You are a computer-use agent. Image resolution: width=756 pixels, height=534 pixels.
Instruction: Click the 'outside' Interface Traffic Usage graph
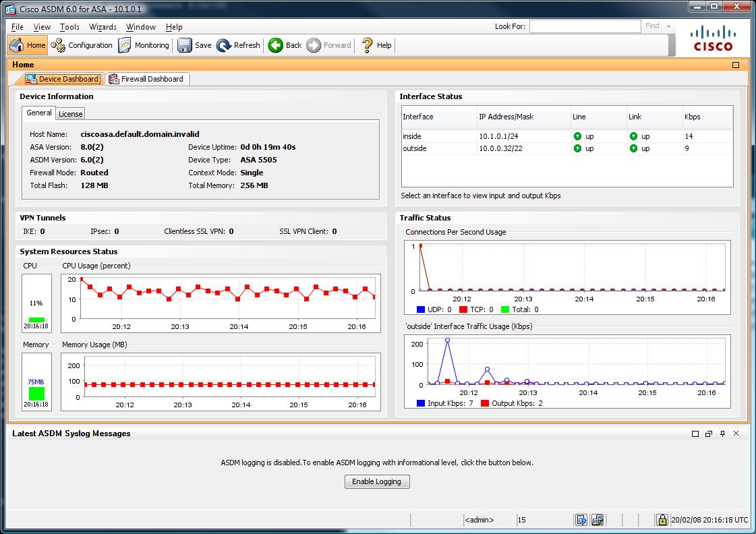(x=567, y=372)
